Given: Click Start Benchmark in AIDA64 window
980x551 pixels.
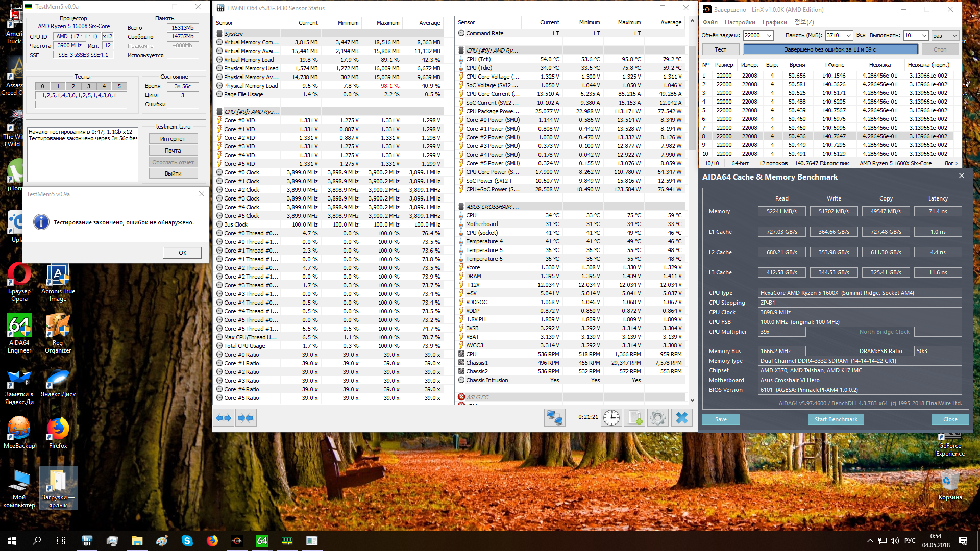Looking at the screenshot, I should [x=836, y=419].
